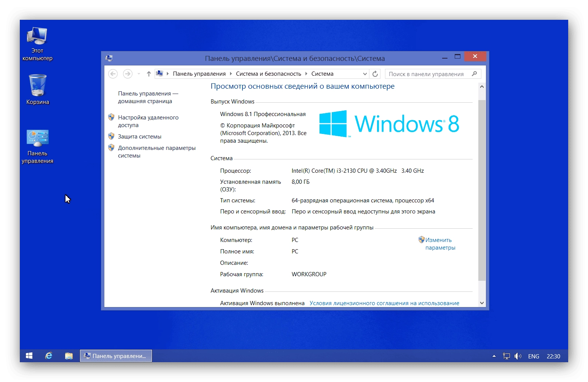Viewport: 588px width, 382px height.
Task: Open Условия лицензионного соглашения link
Action: (384, 303)
